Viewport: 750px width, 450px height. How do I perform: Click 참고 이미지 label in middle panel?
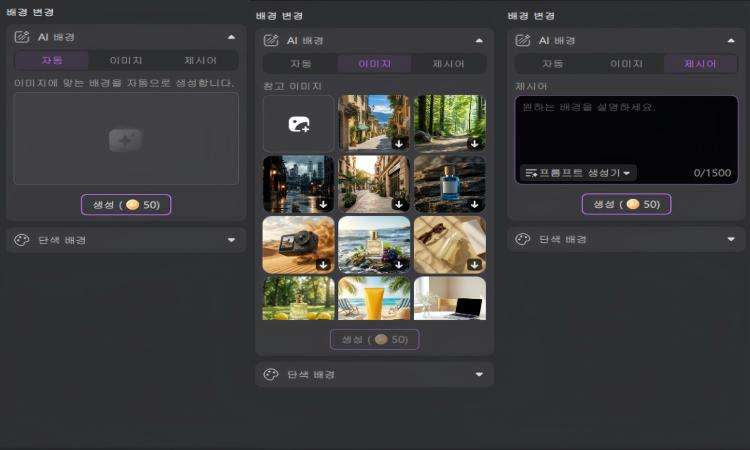click(x=292, y=87)
